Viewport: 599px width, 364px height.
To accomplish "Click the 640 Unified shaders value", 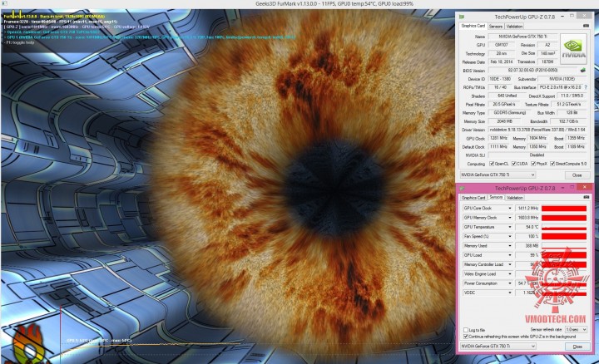I will [507, 96].
